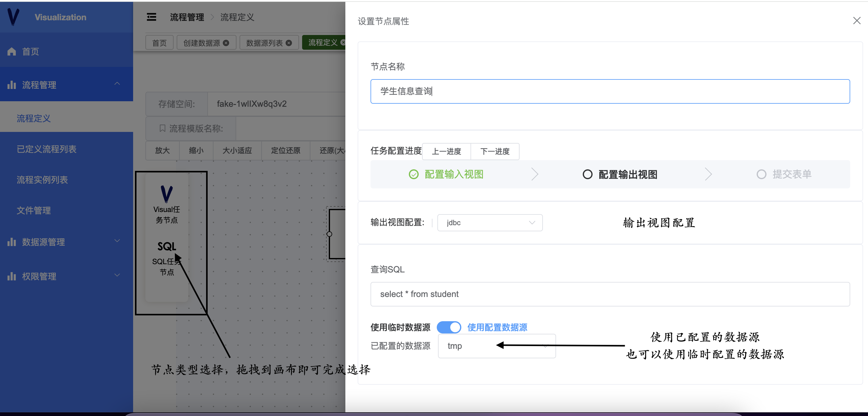
Task: Click the 流程管理 bar chart icon
Action: click(12, 85)
